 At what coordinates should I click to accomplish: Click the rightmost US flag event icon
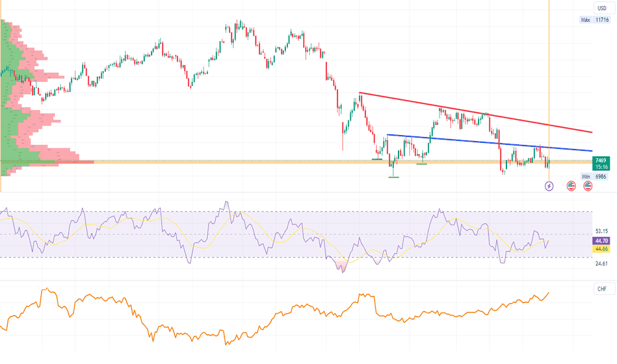pos(588,187)
